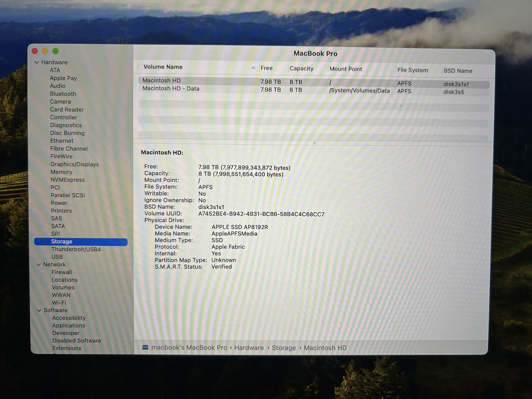
Task: Select Diagnostics in the sidebar
Action: pos(66,125)
